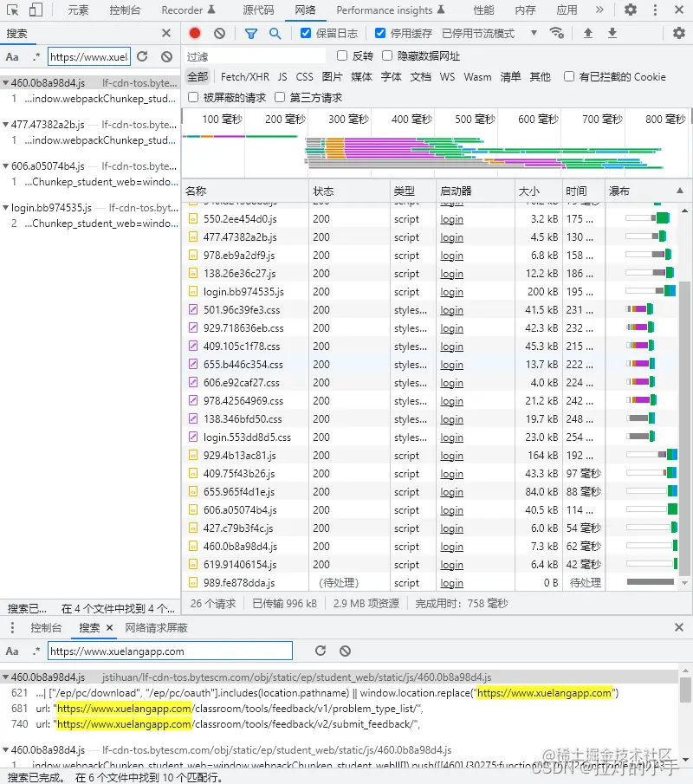
Task: Close the 搜索 drawer tab
Action: [x=109, y=627]
